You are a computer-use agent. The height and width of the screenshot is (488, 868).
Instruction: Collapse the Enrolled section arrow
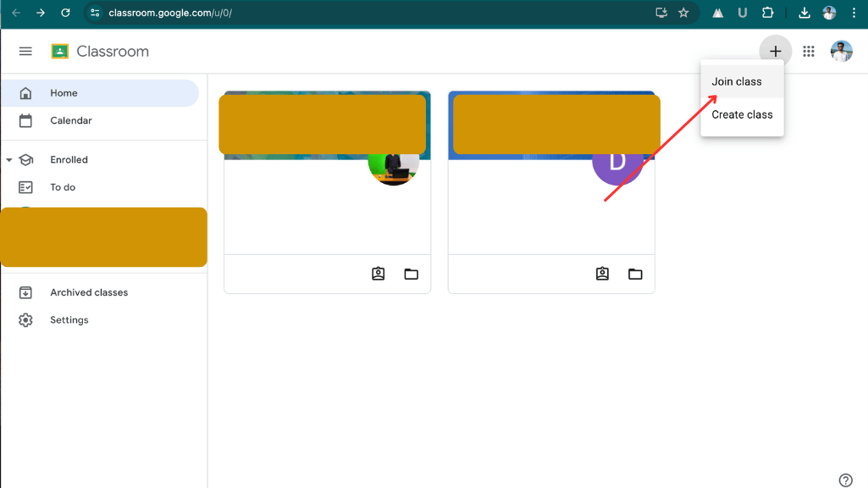coord(9,159)
